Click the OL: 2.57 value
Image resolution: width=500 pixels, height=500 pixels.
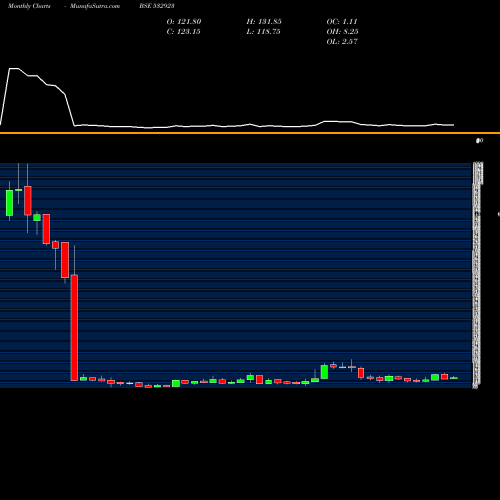342,42
